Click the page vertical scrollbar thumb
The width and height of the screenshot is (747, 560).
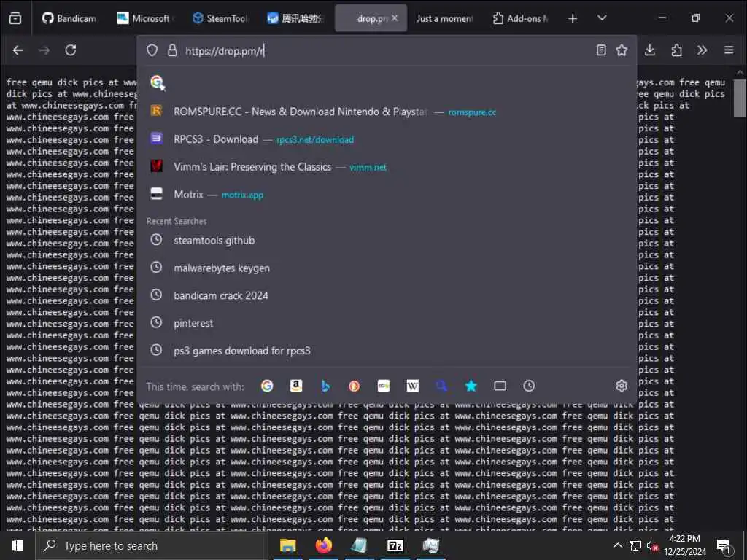coord(740,98)
